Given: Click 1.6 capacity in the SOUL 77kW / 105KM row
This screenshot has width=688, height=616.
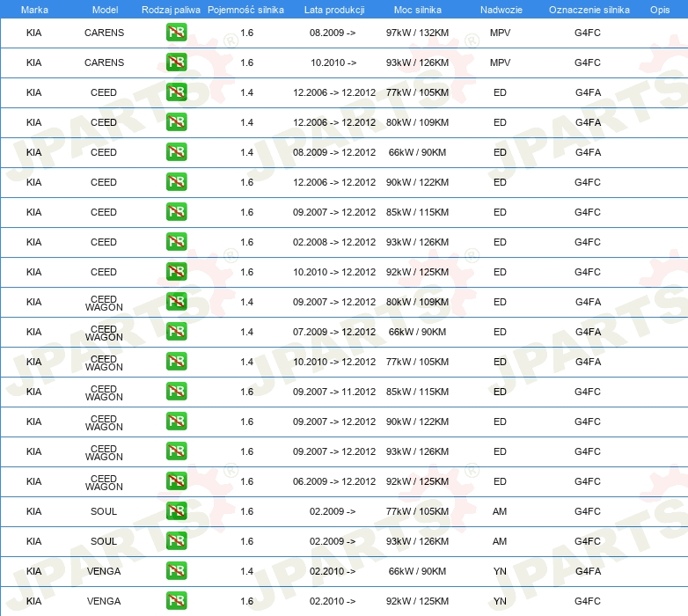Looking at the screenshot, I should point(246,511).
